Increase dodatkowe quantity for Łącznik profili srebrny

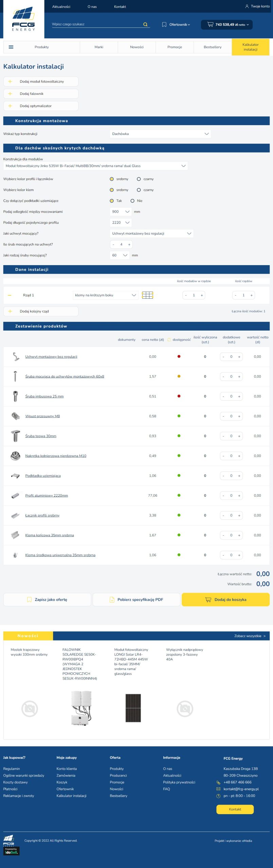pos(239,515)
